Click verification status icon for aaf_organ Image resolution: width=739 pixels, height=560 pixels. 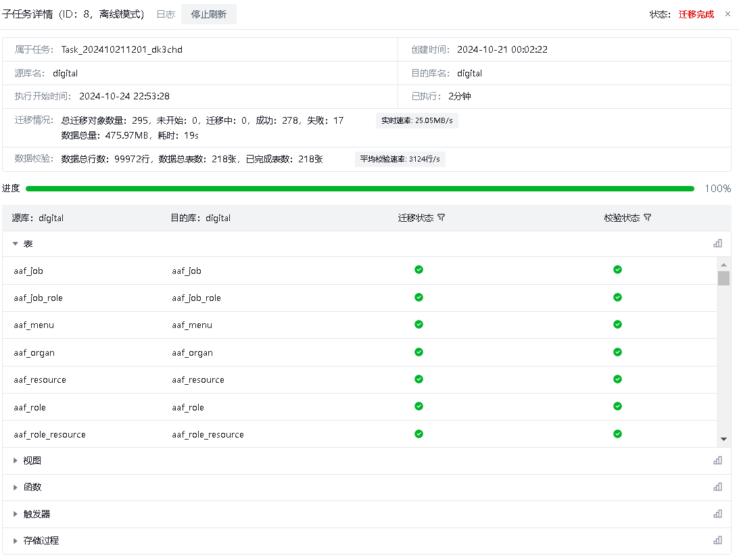click(617, 352)
